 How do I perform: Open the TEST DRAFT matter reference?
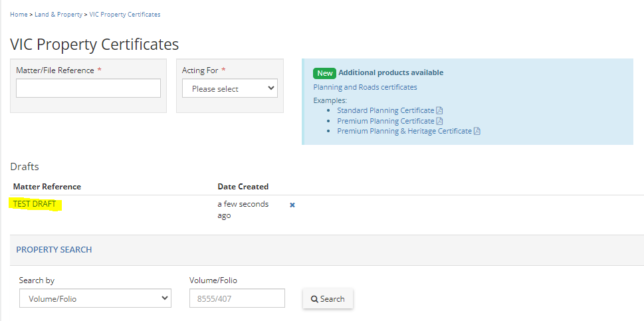point(35,204)
